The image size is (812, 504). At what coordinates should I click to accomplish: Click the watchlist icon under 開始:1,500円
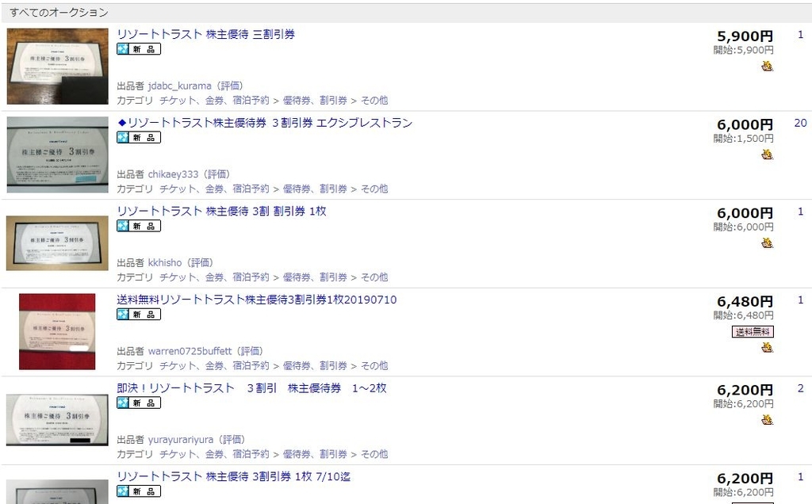click(x=767, y=155)
